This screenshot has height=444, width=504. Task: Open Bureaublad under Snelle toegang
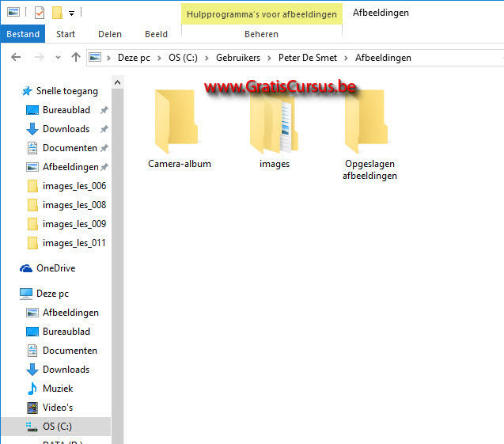[x=66, y=110]
